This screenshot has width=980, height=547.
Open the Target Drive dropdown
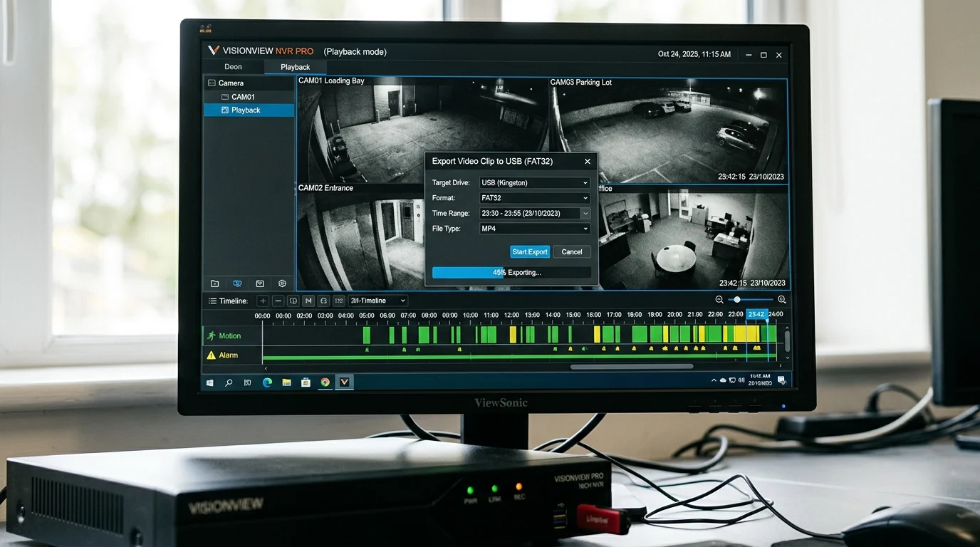point(535,183)
